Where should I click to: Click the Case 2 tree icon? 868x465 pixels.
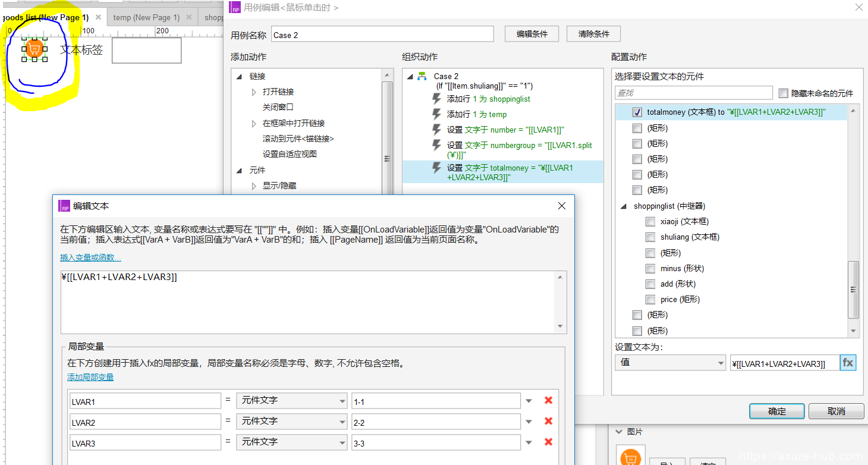(x=422, y=76)
